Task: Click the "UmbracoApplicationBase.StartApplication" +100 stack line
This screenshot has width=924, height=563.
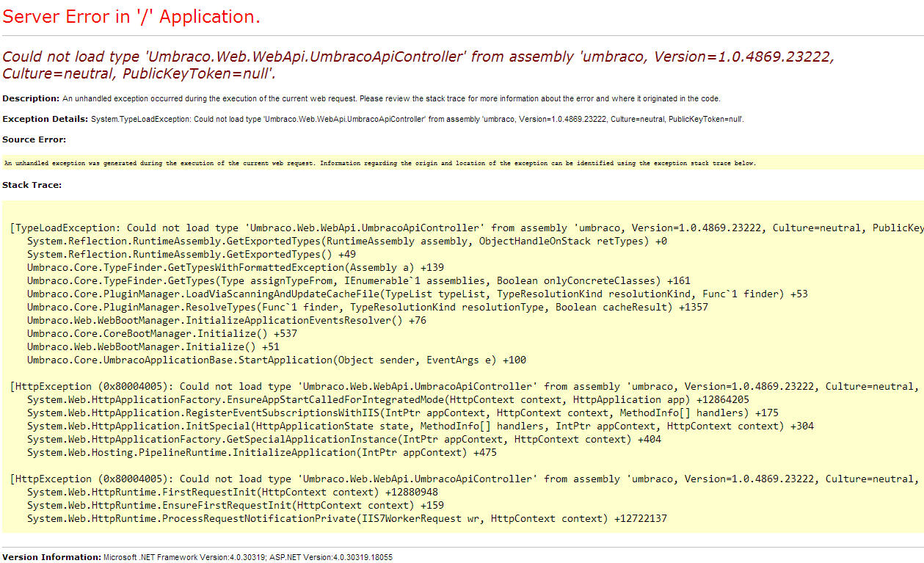Action: coord(277,360)
